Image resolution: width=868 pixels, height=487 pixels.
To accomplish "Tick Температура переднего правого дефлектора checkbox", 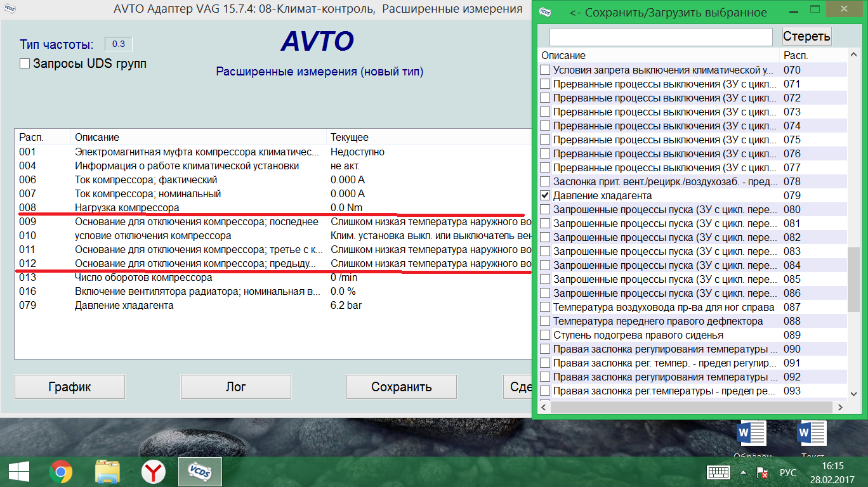I will click(545, 321).
